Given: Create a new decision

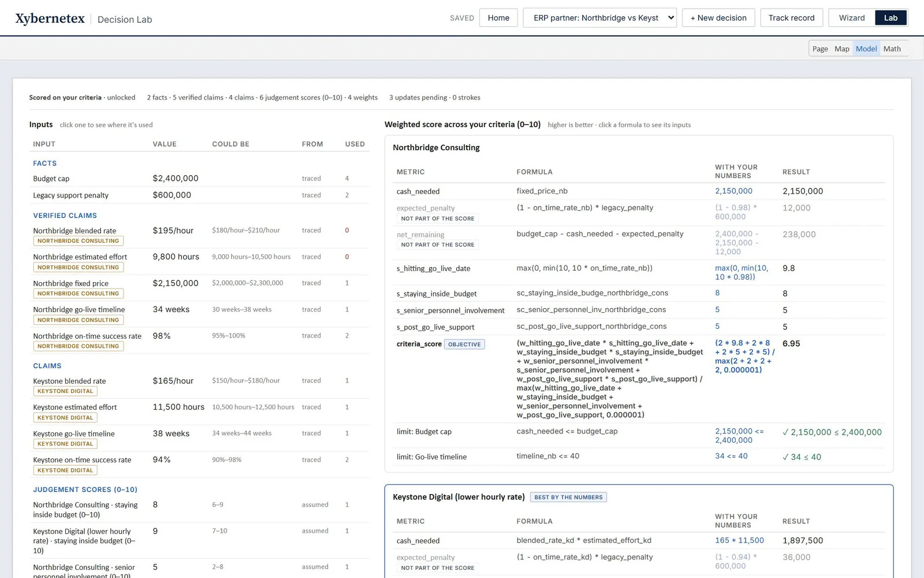Looking at the screenshot, I should point(718,18).
